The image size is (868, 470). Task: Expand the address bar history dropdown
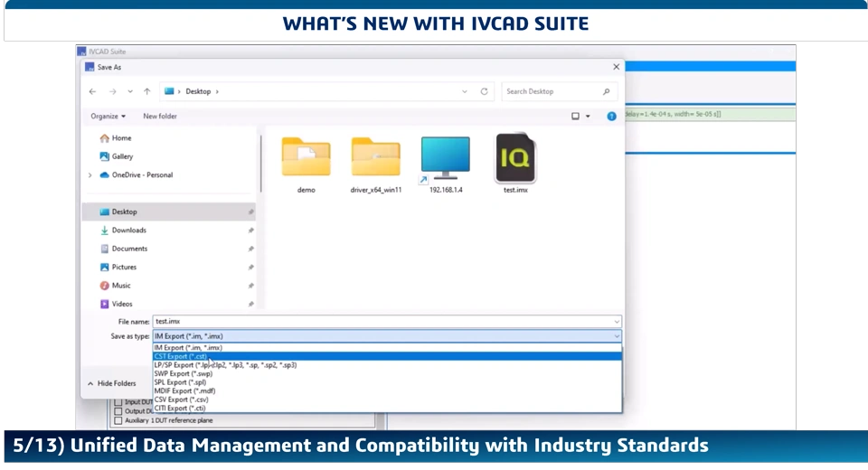[465, 91]
